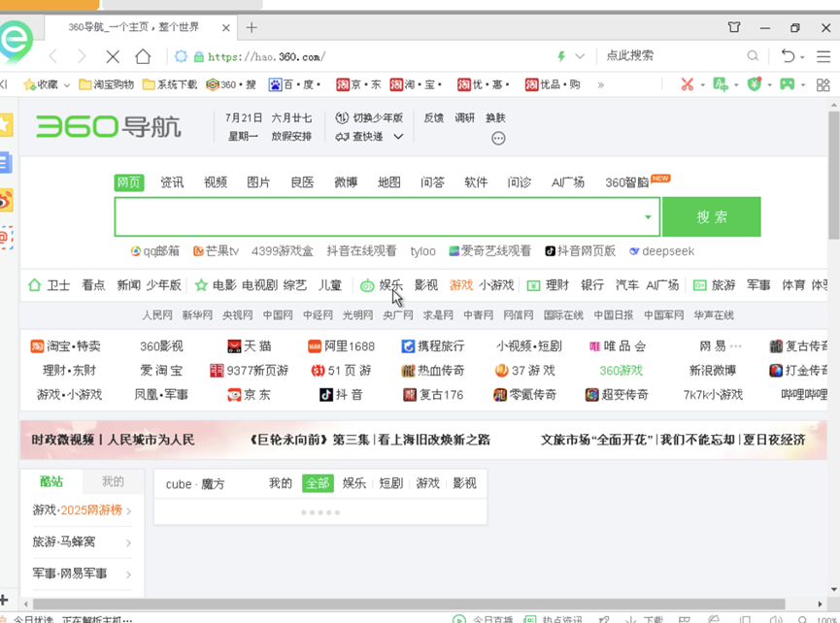Viewport: 840px width, 623px height.
Task: Expand the search box suggestion dropdown arrow
Action: (x=648, y=216)
